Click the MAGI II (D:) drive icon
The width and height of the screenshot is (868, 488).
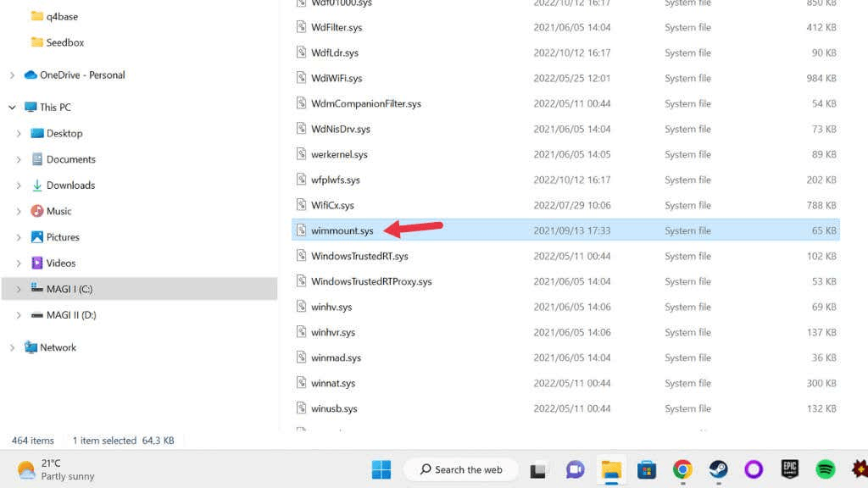tap(37, 315)
